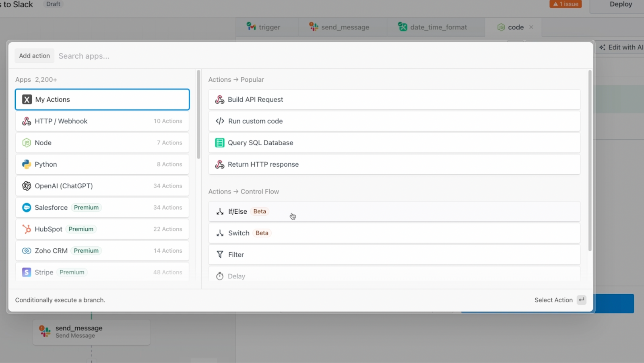Choose the Build API Request action
Image resolution: width=644 pixels, height=363 pixels.
[x=394, y=99]
